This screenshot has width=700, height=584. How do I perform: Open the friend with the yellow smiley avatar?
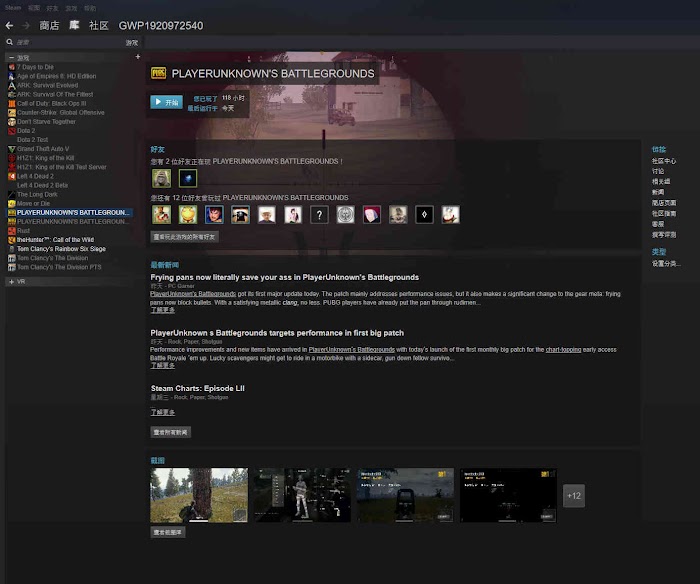[x=188, y=215]
